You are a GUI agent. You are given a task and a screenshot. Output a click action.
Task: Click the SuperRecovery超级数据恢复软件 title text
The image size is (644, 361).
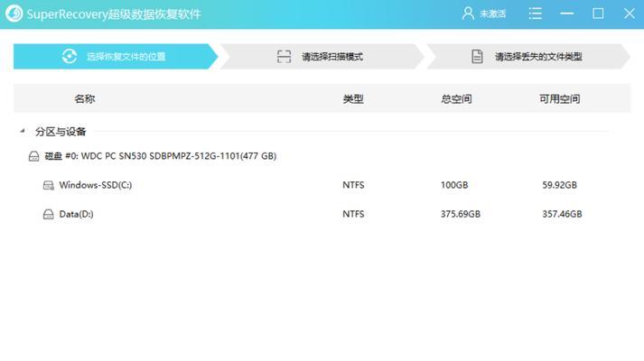point(114,14)
